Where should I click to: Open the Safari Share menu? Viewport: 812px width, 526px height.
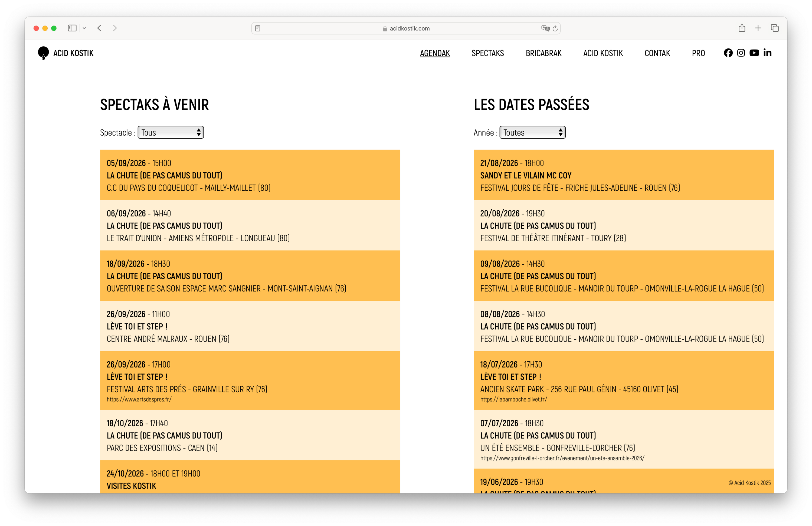742,28
